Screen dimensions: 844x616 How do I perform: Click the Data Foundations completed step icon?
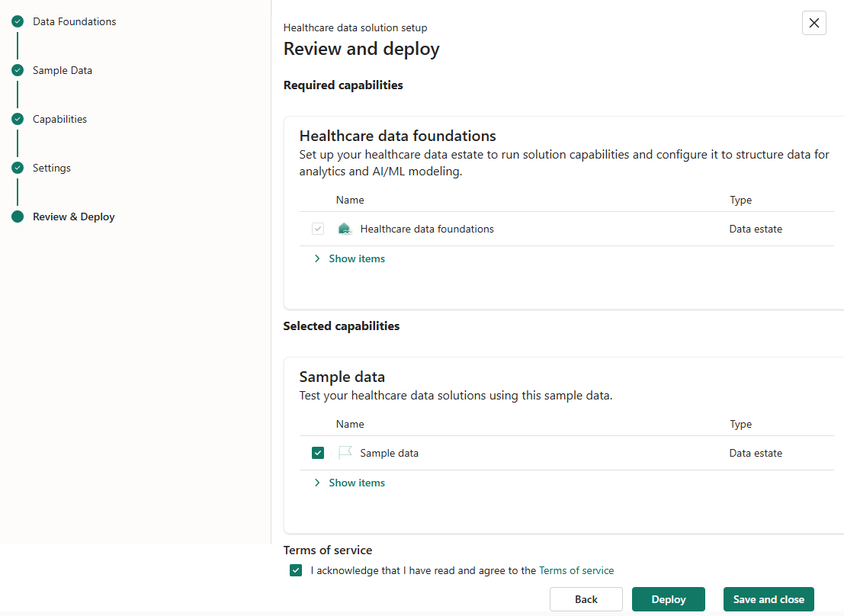click(x=17, y=21)
